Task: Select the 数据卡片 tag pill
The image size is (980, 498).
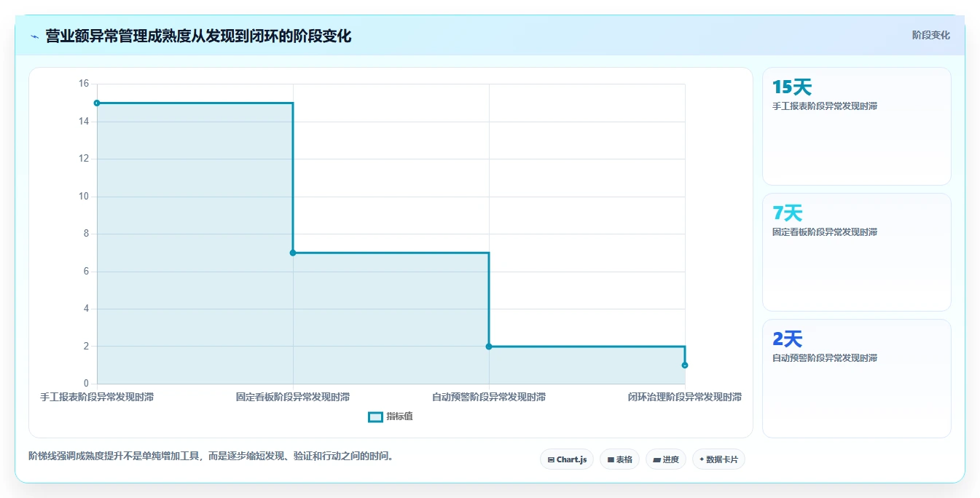Action: [x=718, y=459]
